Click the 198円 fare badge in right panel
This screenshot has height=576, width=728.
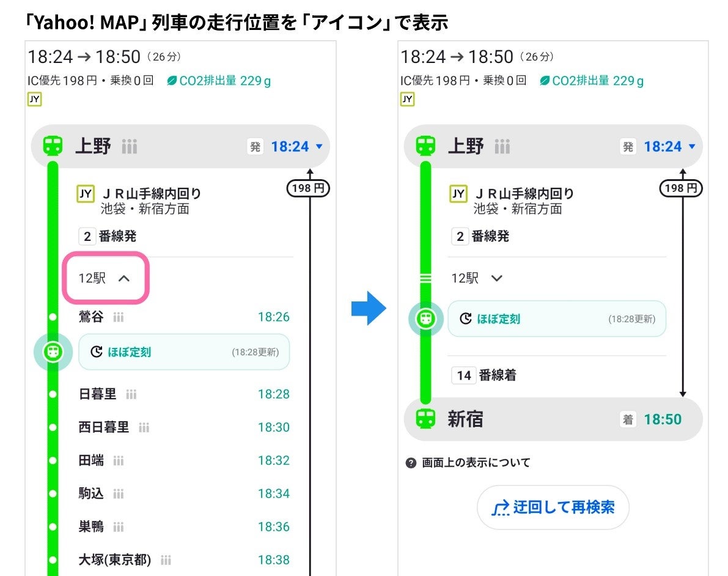[x=681, y=188]
